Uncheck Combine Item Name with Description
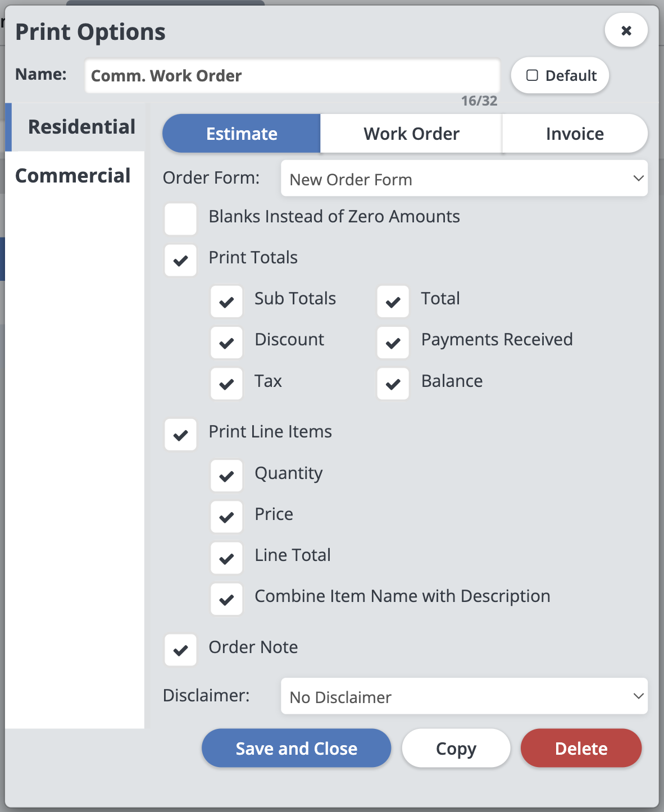 (226, 599)
